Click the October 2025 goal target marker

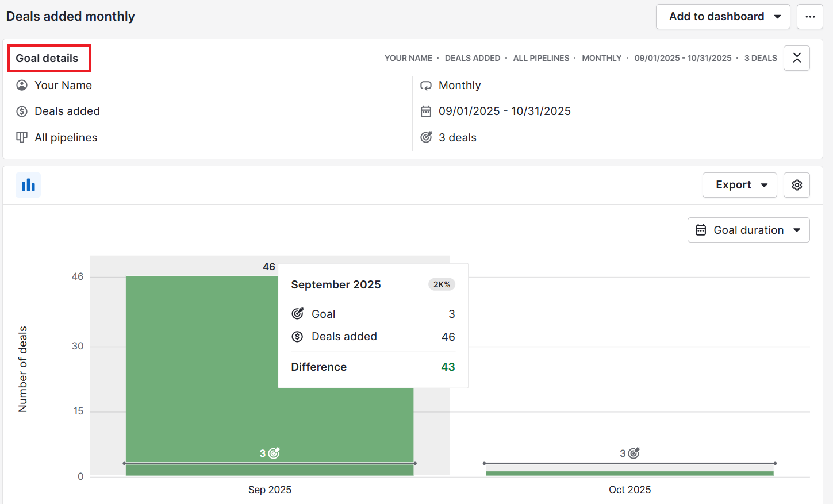click(633, 453)
